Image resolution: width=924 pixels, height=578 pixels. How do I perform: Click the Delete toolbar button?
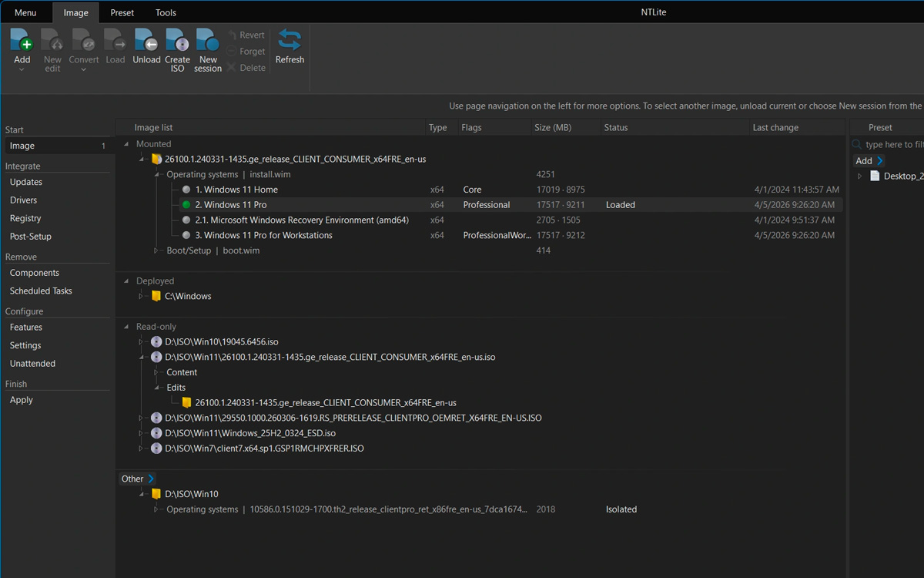pos(246,68)
